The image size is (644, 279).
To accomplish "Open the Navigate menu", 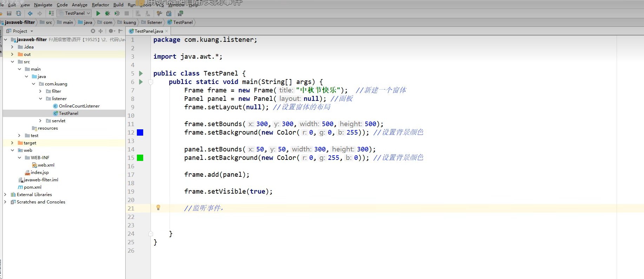I will (x=43, y=5).
